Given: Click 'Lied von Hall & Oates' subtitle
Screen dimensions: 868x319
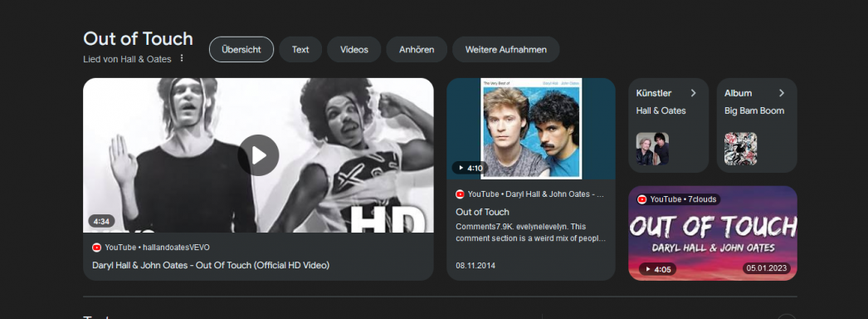Looking at the screenshot, I should tap(127, 59).
